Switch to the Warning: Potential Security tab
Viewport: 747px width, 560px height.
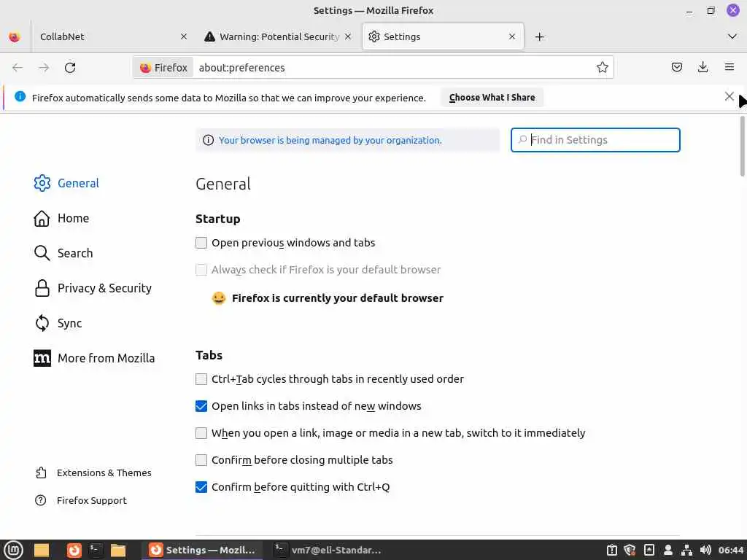click(x=278, y=36)
